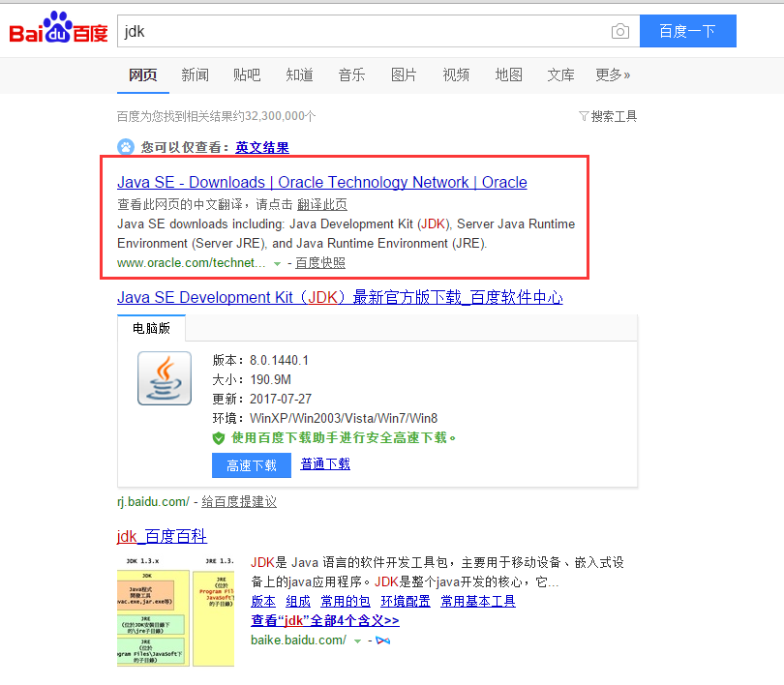
Task: Click the Baidu logo
Action: pyautogui.click(x=58, y=28)
